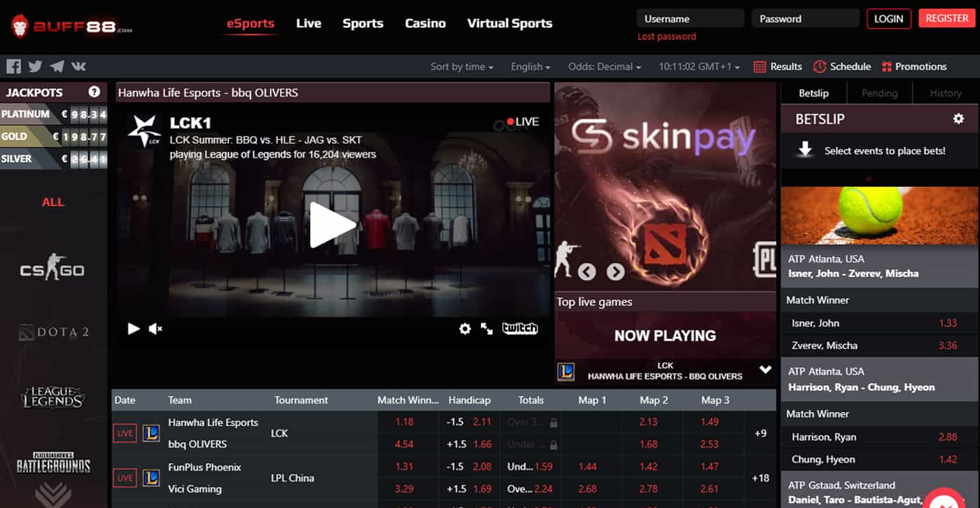
Task: Expand +18 more markets for FunPlus match
Action: click(760, 478)
